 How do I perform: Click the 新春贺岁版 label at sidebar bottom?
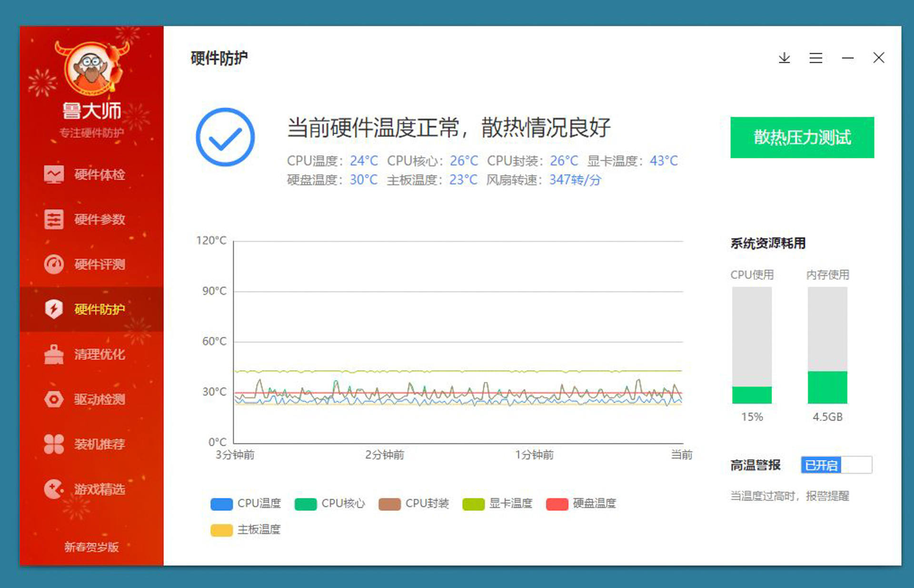coord(91,547)
